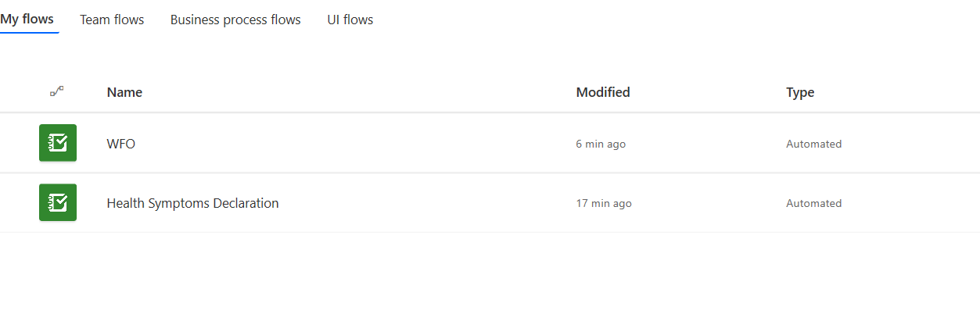Go to Business process flows tab

click(235, 20)
